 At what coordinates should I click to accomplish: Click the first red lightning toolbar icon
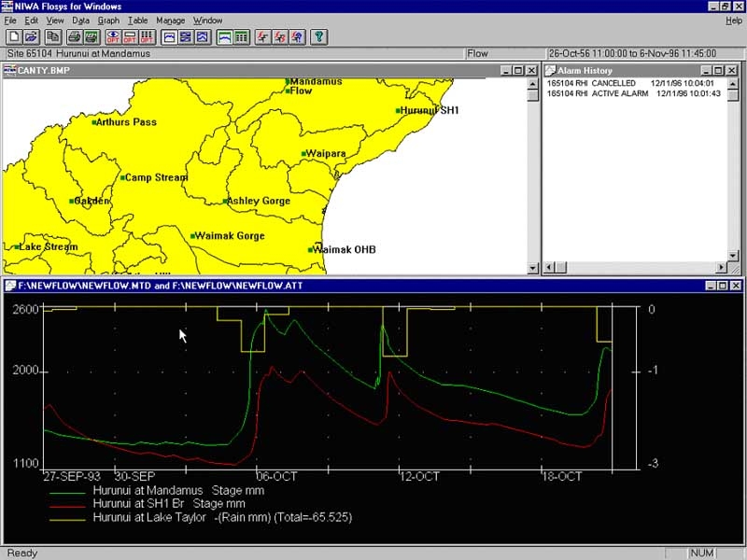click(263, 37)
